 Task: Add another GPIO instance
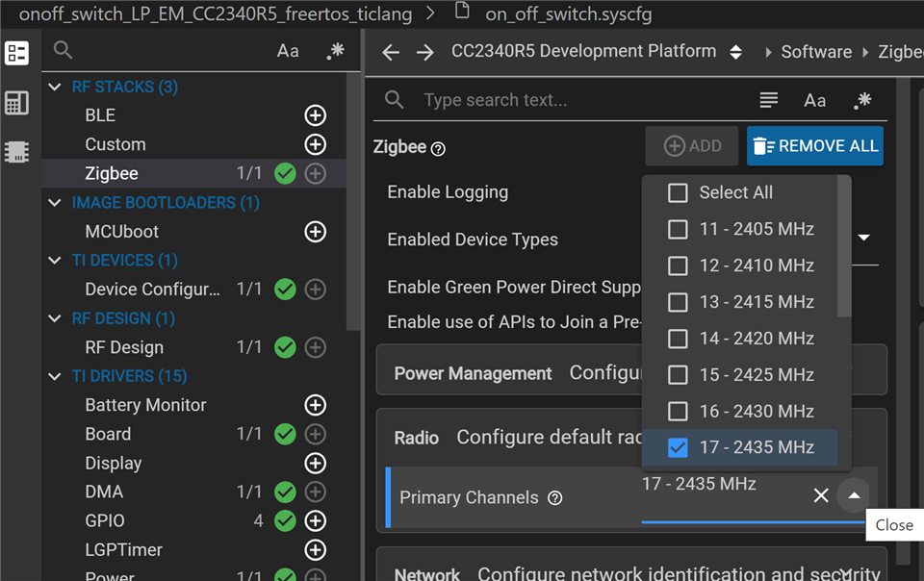316,521
